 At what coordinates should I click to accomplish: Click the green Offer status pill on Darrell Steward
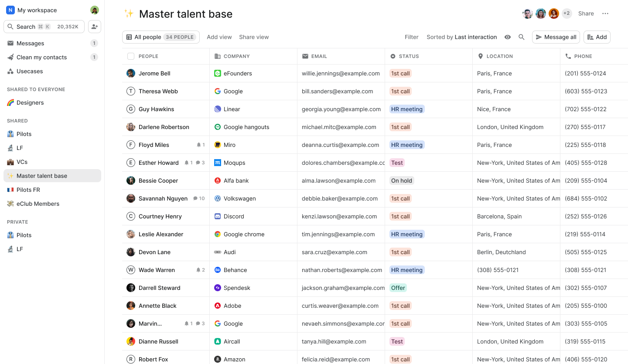pyautogui.click(x=398, y=288)
